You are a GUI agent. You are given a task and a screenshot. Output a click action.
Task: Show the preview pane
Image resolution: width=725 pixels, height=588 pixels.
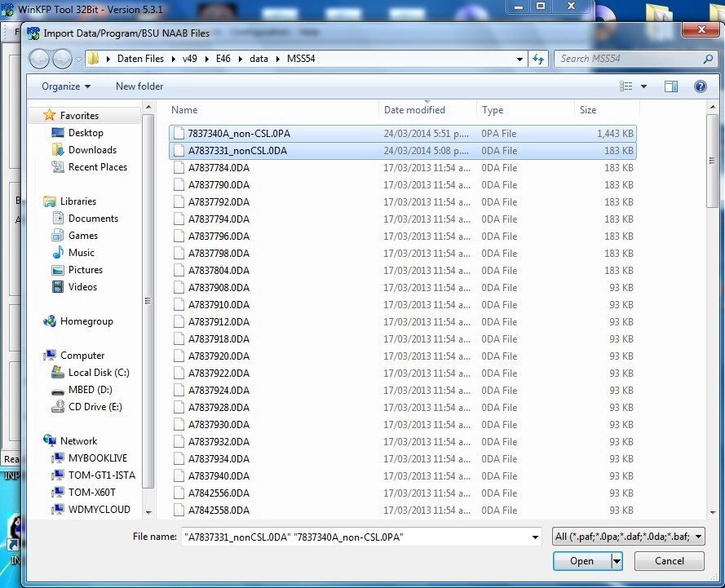point(671,86)
